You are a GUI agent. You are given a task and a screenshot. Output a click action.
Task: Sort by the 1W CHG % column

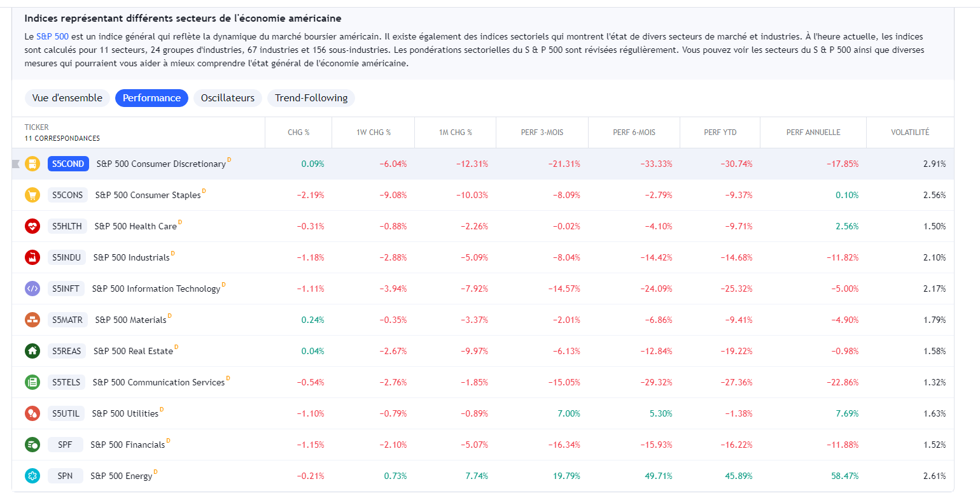click(x=374, y=132)
